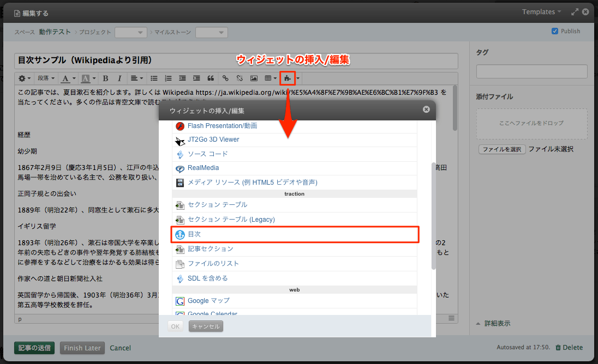598x364 pixels.
Task: Insert a hyperlink with the link icon
Action: point(225,78)
